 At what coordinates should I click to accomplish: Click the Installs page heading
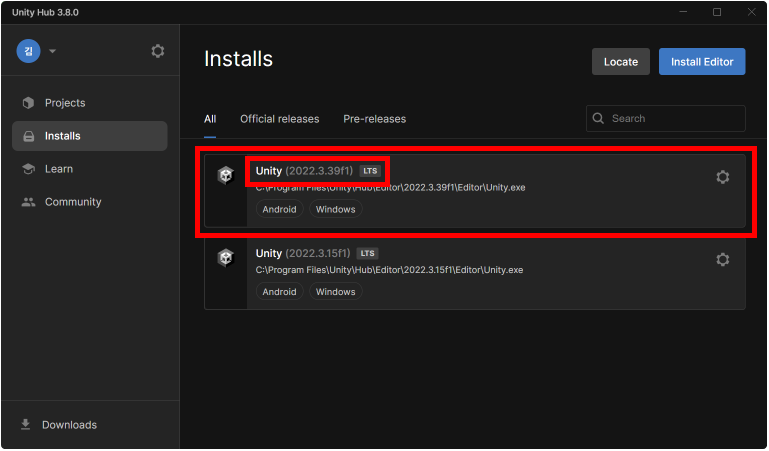click(x=238, y=59)
